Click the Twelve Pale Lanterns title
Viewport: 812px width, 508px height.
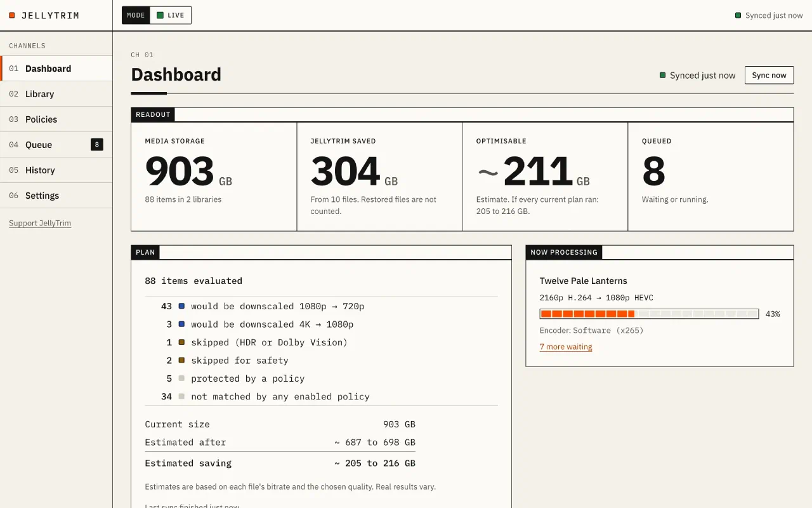pos(583,281)
